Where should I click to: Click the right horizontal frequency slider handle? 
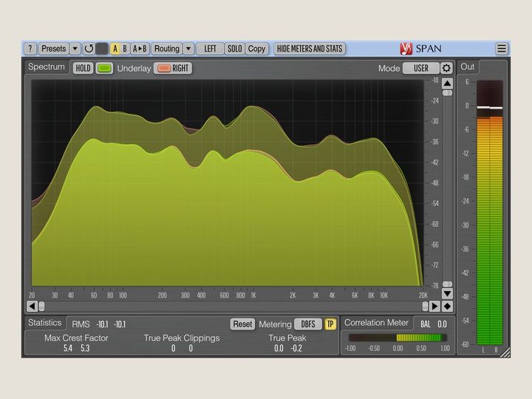[425, 307]
